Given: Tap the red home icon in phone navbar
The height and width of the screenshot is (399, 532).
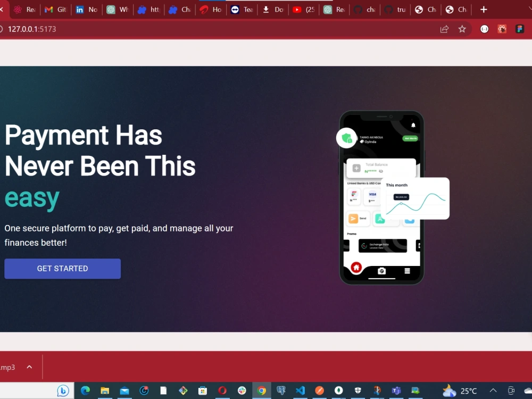Looking at the screenshot, I should pos(356,268).
